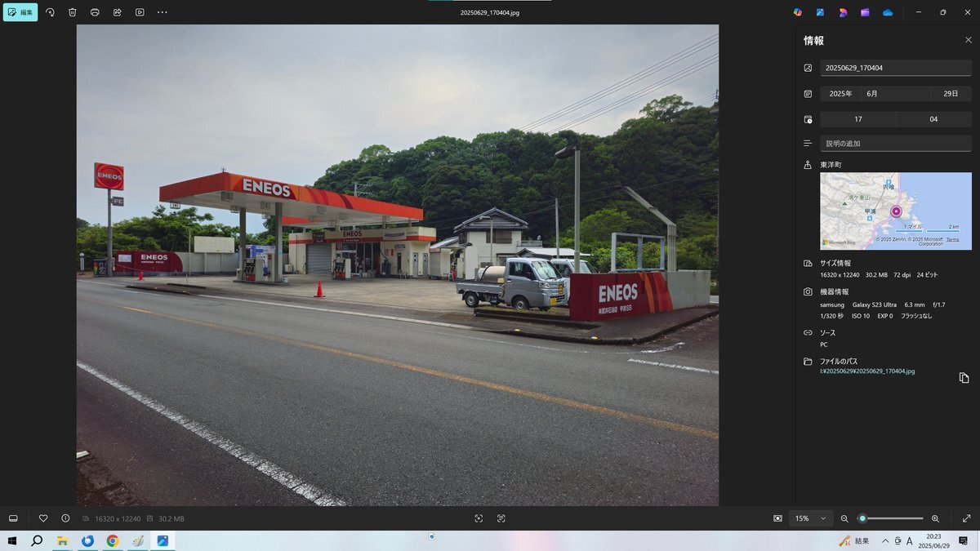Favorite the photo with the heart icon

[43, 518]
